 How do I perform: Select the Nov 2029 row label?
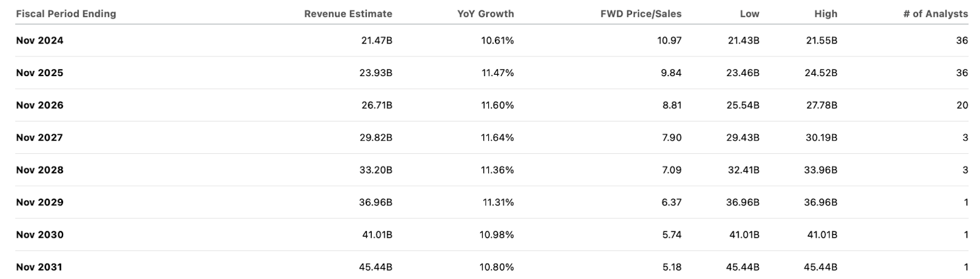(x=40, y=202)
